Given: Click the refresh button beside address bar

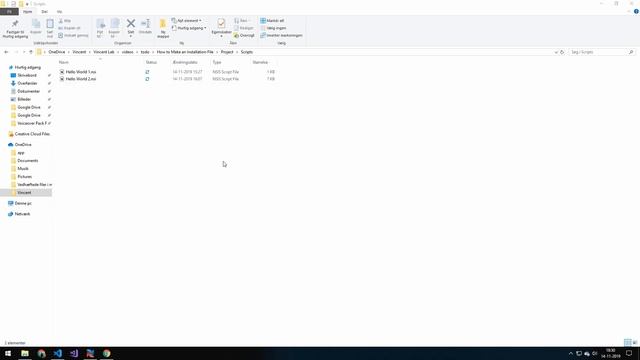Looking at the screenshot, I should [x=562, y=52].
